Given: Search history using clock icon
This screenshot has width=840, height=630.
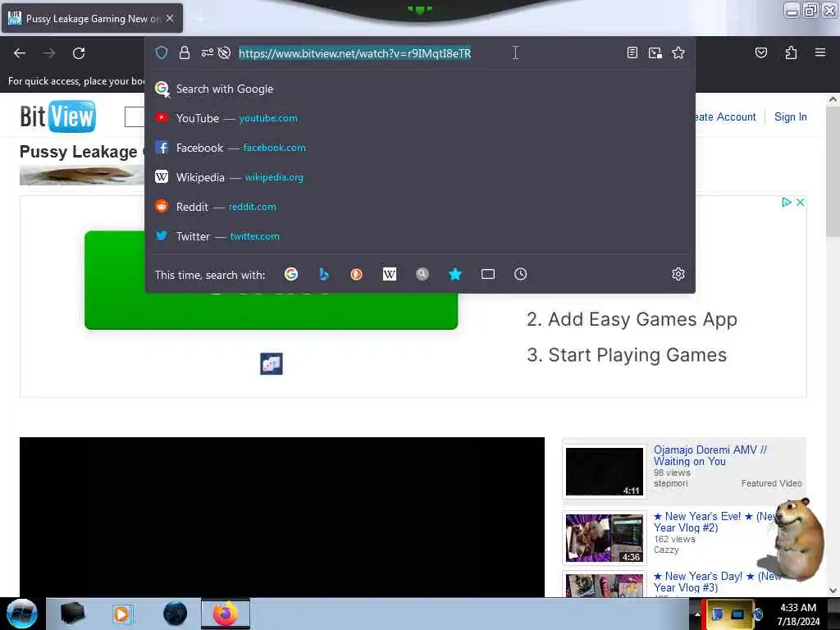Looking at the screenshot, I should (x=521, y=274).
